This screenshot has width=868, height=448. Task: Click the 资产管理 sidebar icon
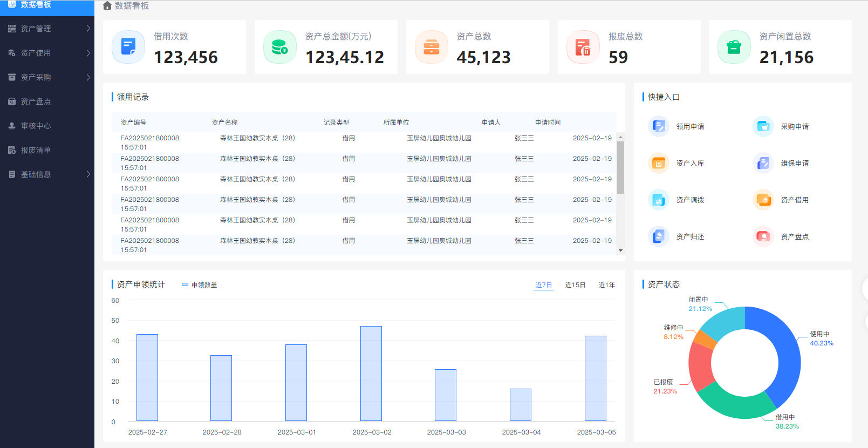[x=12, y=29]
